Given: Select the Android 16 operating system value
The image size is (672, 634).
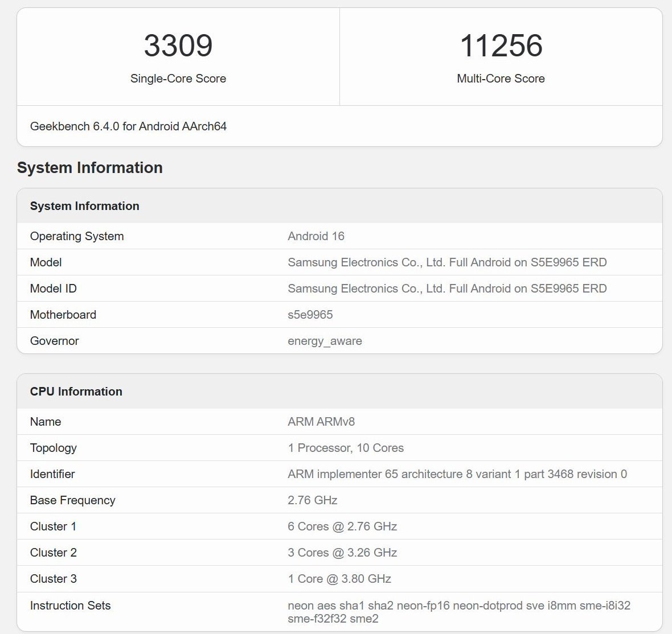Looking at the screenshot, I should (x=316, y=236).
